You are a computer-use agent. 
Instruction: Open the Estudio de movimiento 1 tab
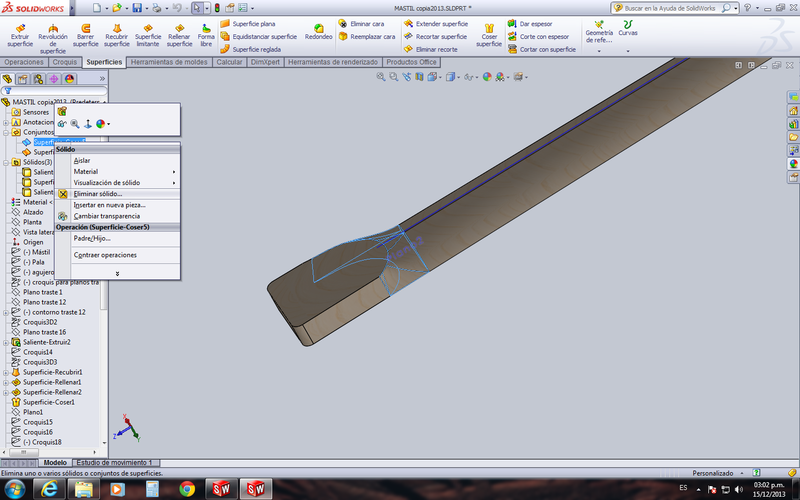coord(114,463)
